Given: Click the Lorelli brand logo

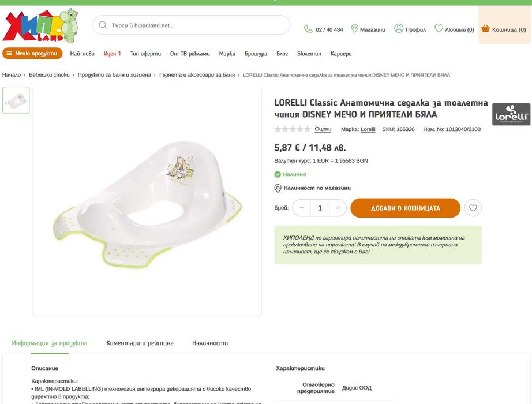Looking at the screenshot, I should coord(511,114).
